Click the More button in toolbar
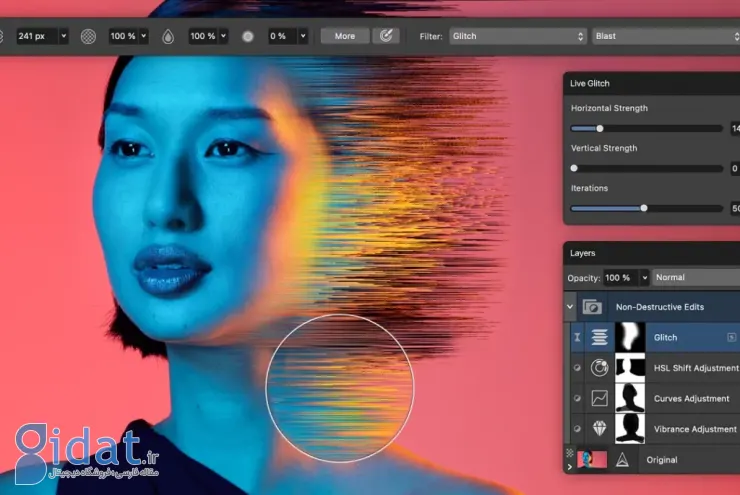This screenshot has height=495, width=740. (x=344, y=36)
